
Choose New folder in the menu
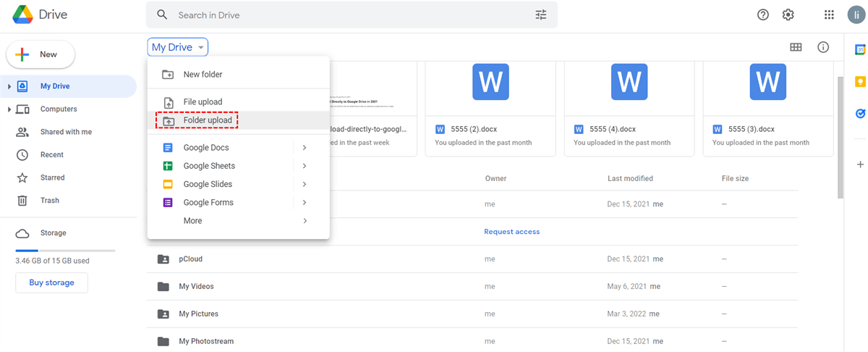coord(203,75)
